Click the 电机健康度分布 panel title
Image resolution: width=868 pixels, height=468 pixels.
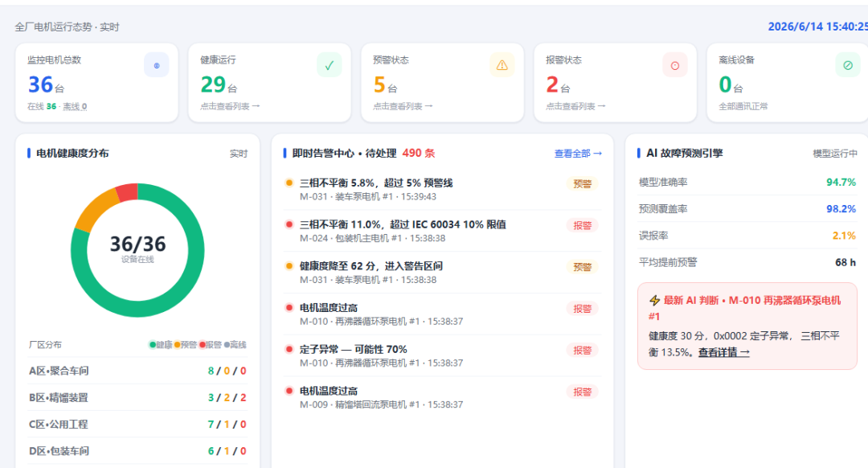(72, 154)
